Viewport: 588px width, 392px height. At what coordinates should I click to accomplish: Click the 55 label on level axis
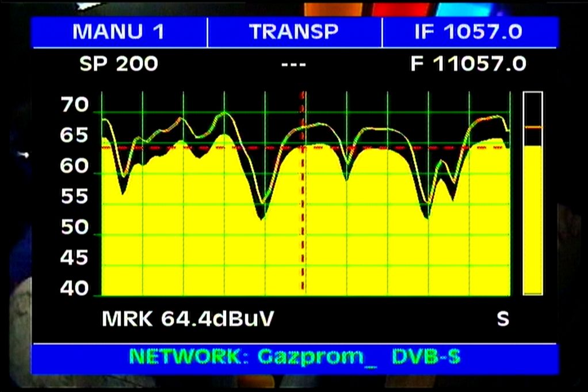pyautogui.click(x=75, y=197)
